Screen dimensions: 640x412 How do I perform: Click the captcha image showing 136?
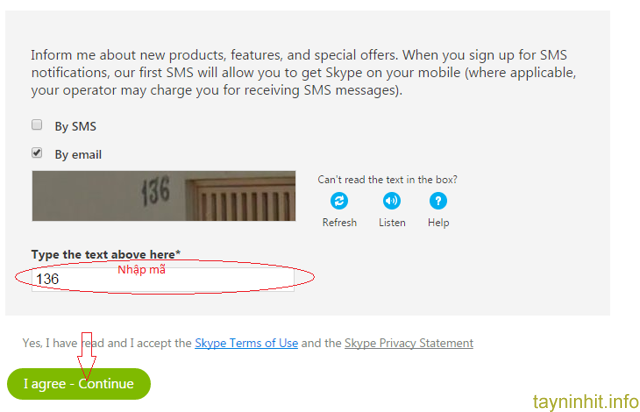[163, 195]
